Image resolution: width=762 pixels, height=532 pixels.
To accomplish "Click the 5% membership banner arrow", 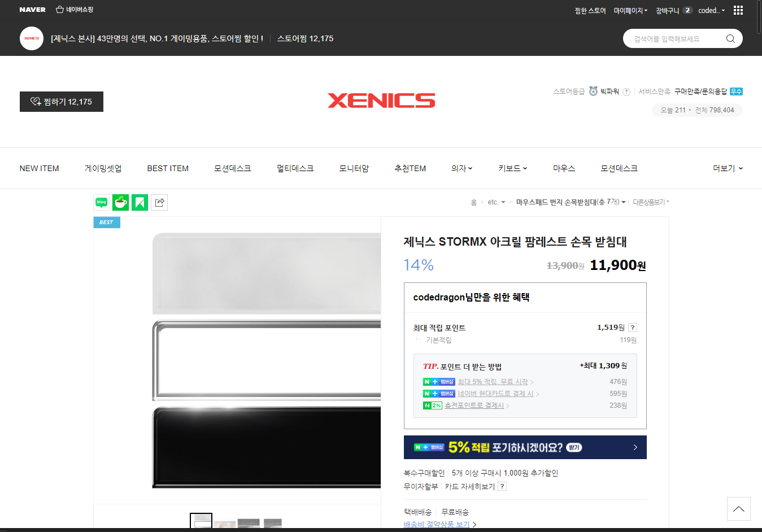I will (x=635, y=447).
